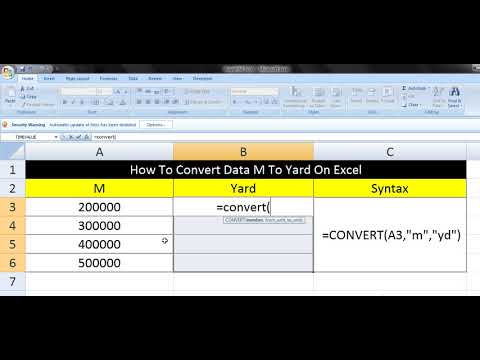
Task: Open the Number Format dropdown
Action: (255, 91)
